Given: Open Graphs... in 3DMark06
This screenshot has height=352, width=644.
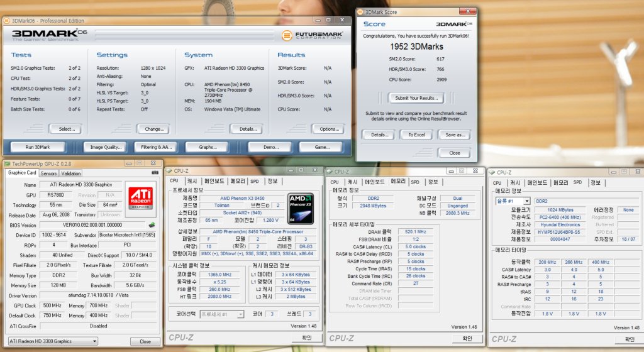Looking at the screenshot, I should (208, 147).
